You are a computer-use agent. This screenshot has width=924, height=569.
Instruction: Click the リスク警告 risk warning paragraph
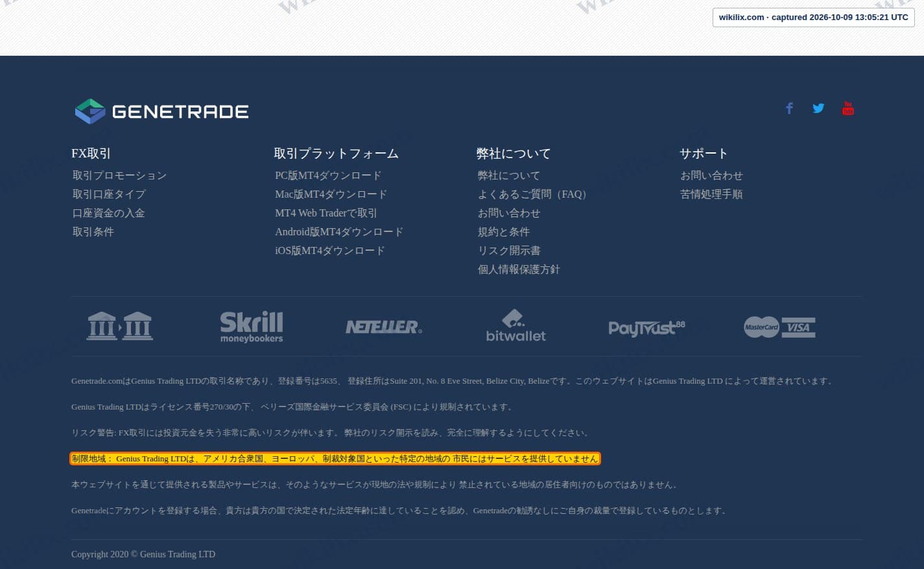(x=331, y=433)
